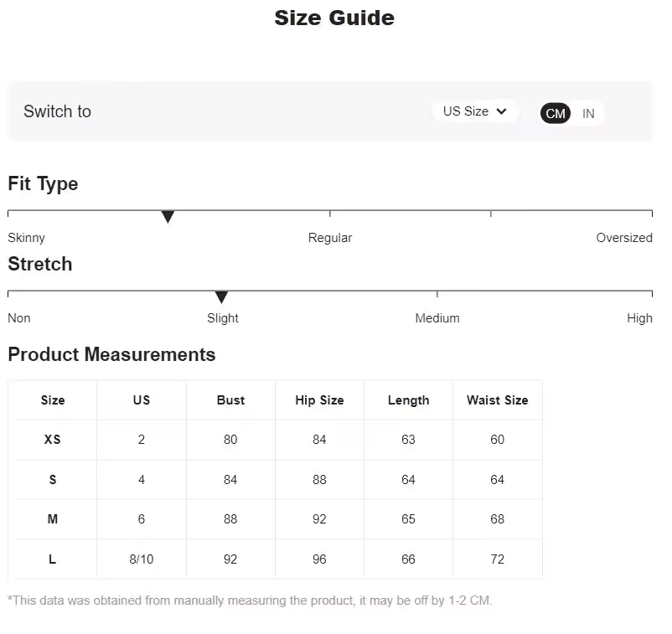Click the High stretch label

[x=639, y=318]
